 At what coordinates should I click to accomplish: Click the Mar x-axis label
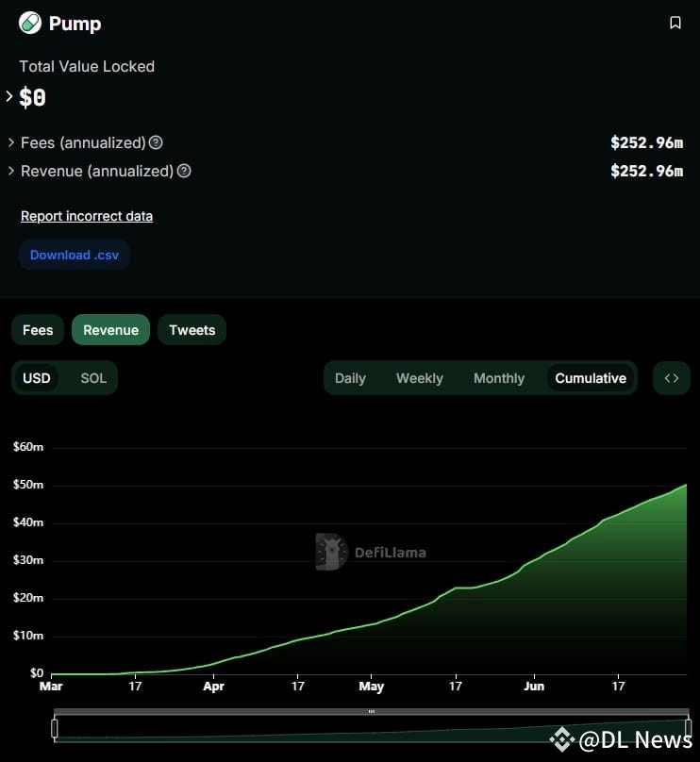(51, 687)
